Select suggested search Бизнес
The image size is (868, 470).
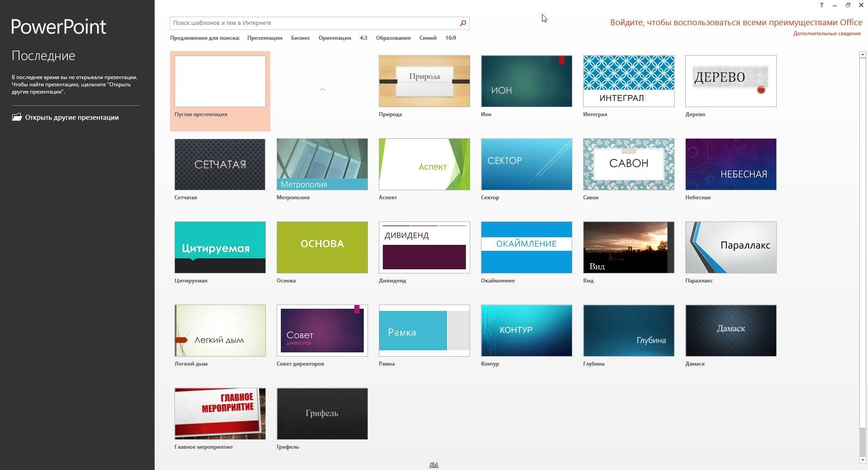[301, 38]
